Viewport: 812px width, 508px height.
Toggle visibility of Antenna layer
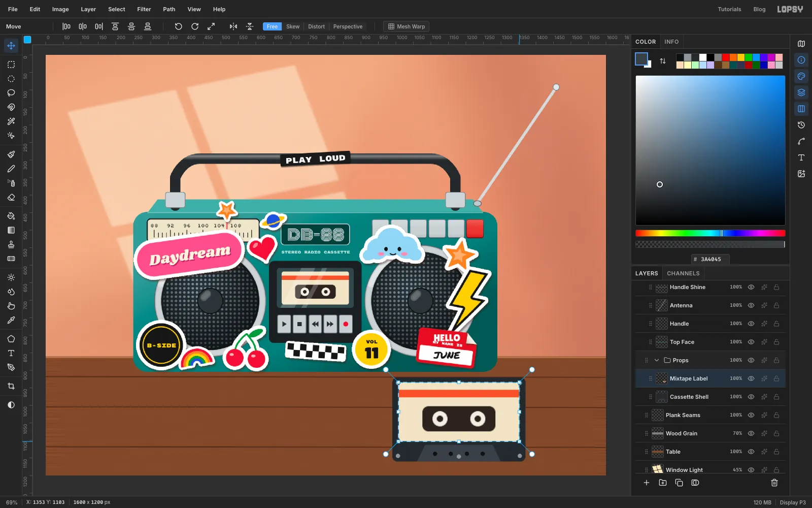tap(751, 305)
